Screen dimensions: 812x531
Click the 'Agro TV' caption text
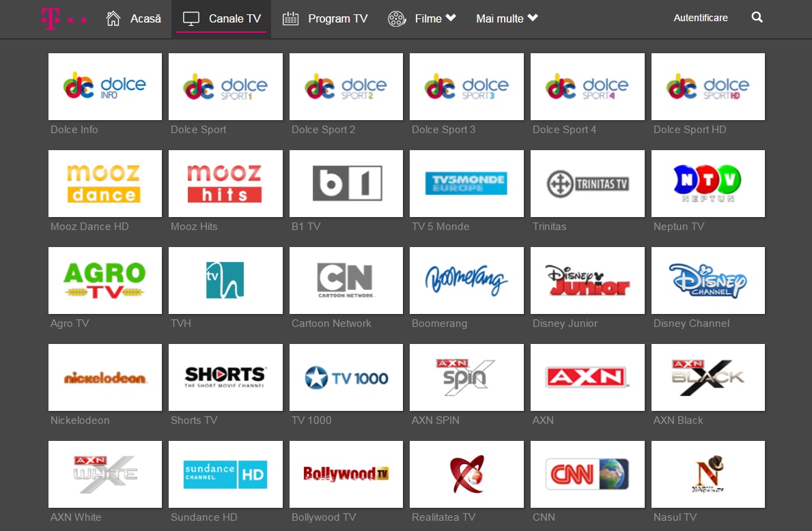70,324
